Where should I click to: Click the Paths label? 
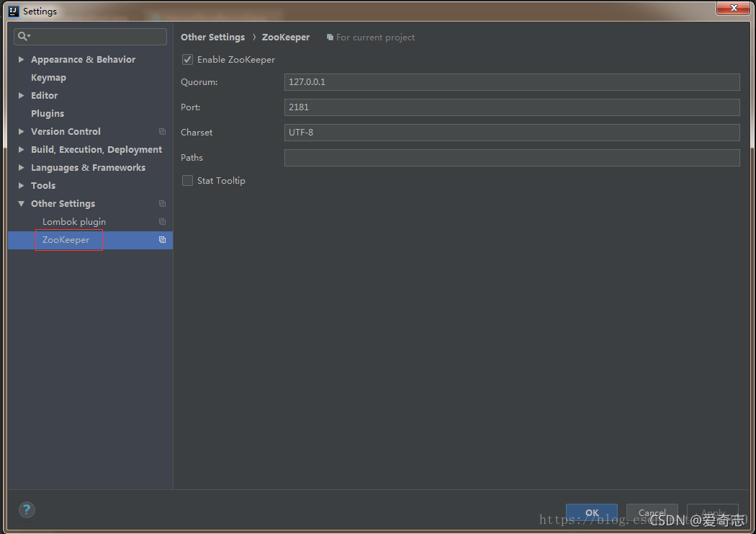coord(192,158)
